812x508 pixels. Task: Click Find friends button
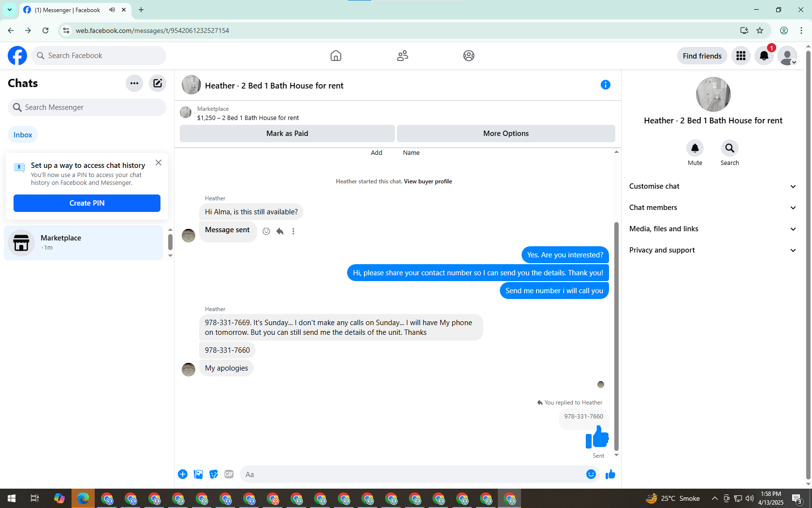pos(702,56)
